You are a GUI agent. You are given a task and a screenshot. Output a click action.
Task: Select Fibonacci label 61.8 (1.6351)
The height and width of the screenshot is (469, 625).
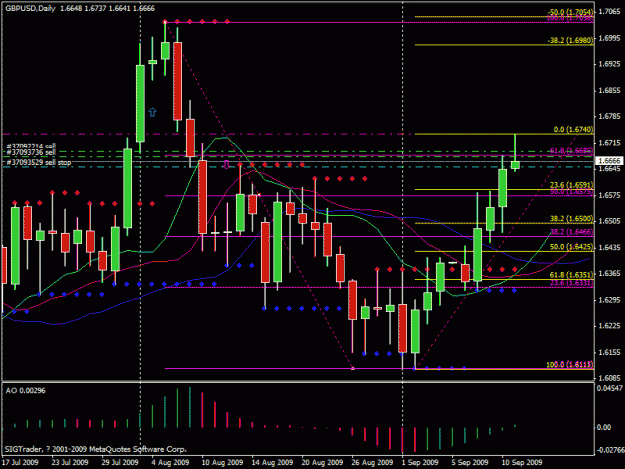571,275
